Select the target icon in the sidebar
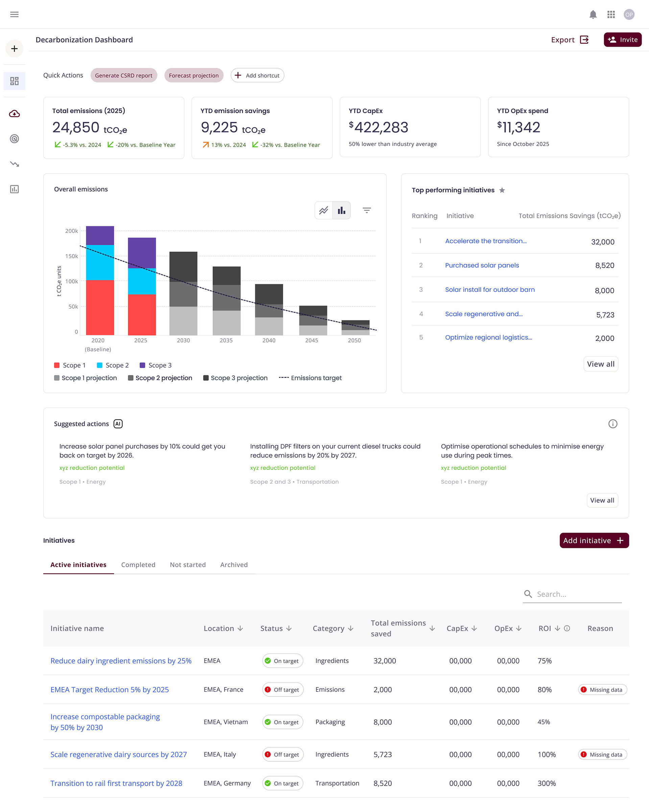Viewport: 649px width, 812px height. (x=14, y=139)
